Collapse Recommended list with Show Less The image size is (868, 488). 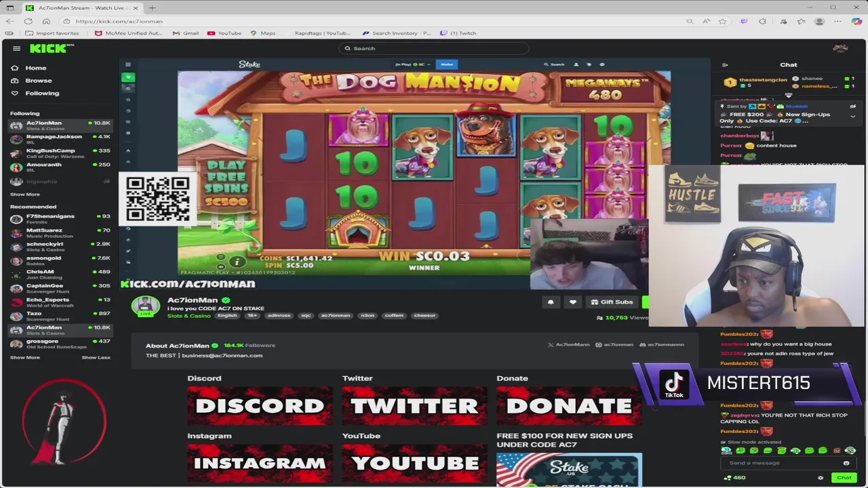[96, 358]
